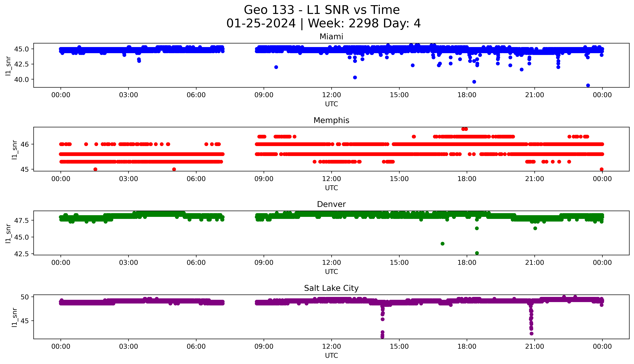634x364 pixels.
Task: Click the lowest green point in Denver plot
Action: pyautogui.click(x=477, y=253)
